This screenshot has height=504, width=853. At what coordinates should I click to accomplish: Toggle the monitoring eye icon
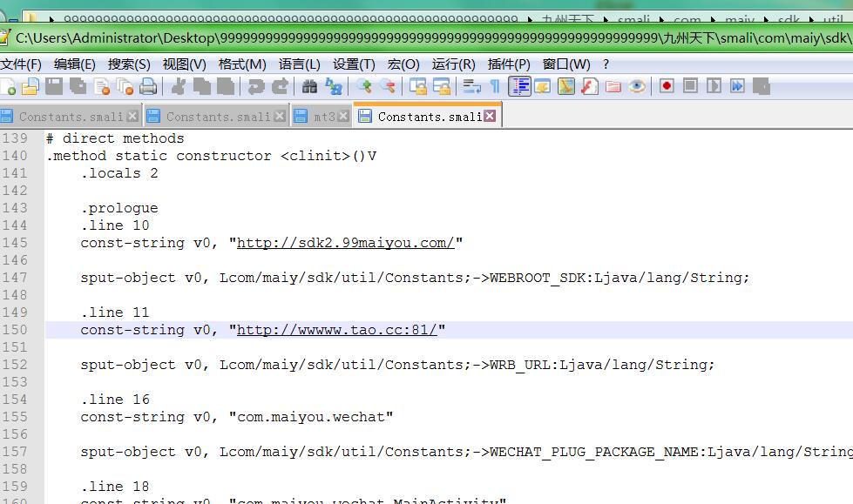point(637,86)
